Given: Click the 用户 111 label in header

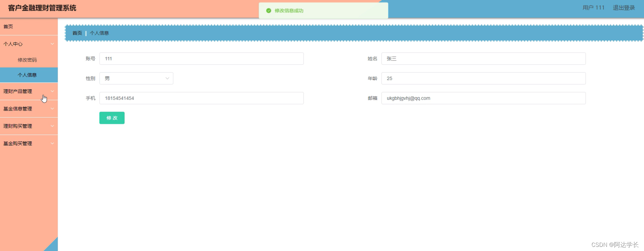Looking at the screenshot, I should tap(594, 8).
